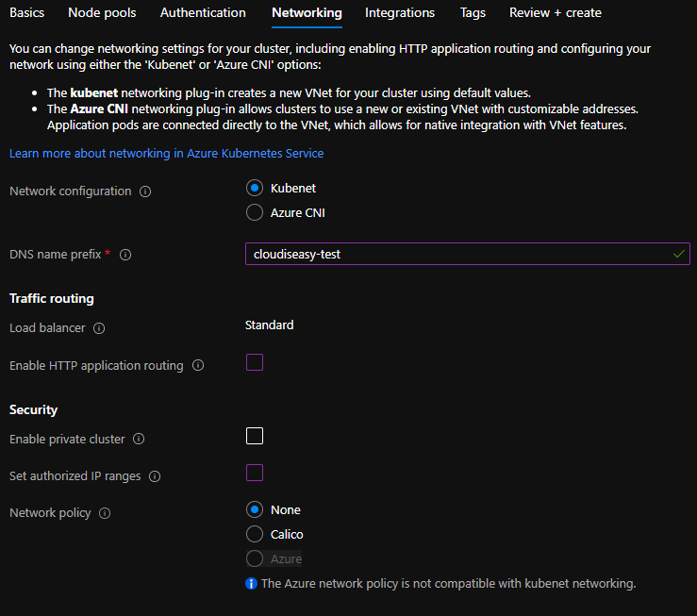Viewport: 697px width, 616px height.
Task: Click the Standard load balancer value
Action: [270, 325]
